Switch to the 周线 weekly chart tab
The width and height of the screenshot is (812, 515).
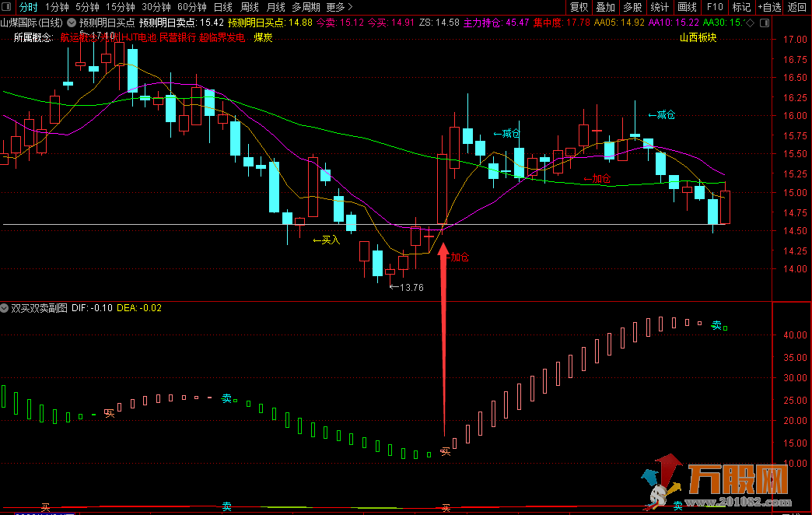click(250, 7)
